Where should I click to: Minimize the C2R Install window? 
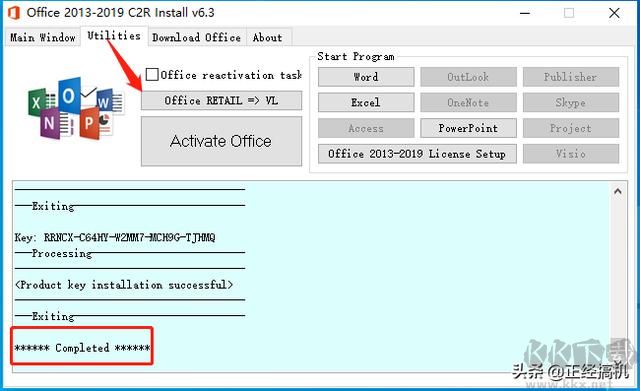click(x=525, y=13)
